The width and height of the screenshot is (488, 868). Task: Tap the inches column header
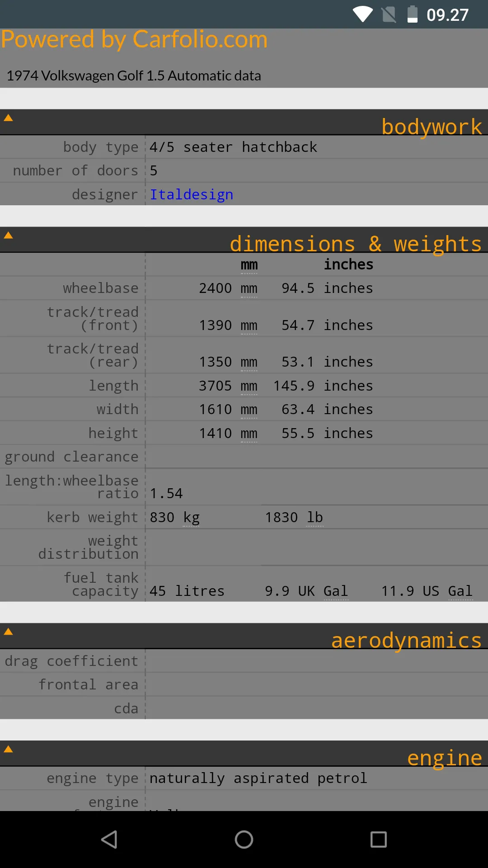[x=348, y=264]
